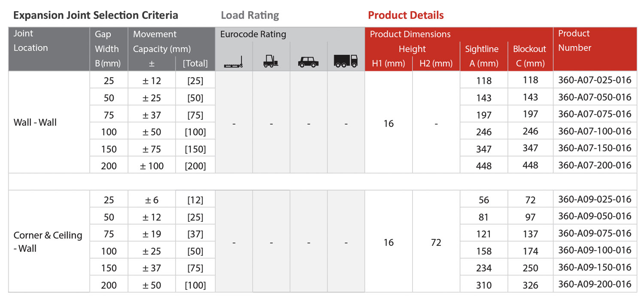Click product number 360-A07-200-016
644x303 pixels.
tap(595, 165)
